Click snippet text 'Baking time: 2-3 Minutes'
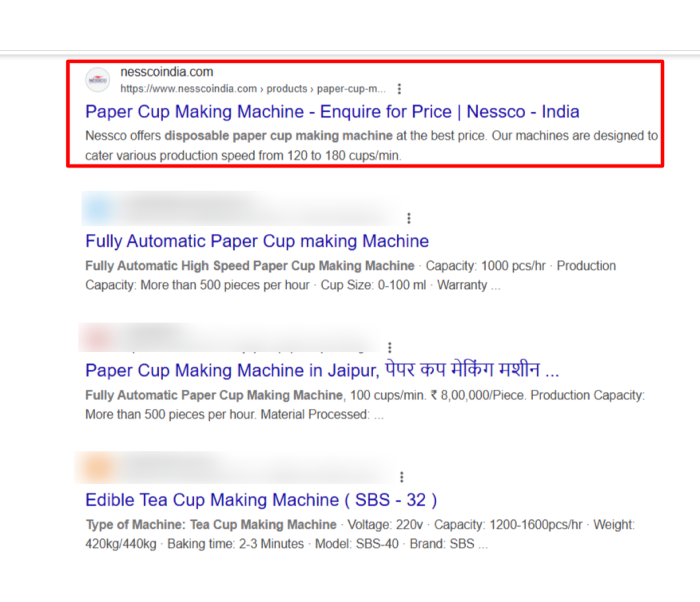The image size is (700, 602). [235, 544]
